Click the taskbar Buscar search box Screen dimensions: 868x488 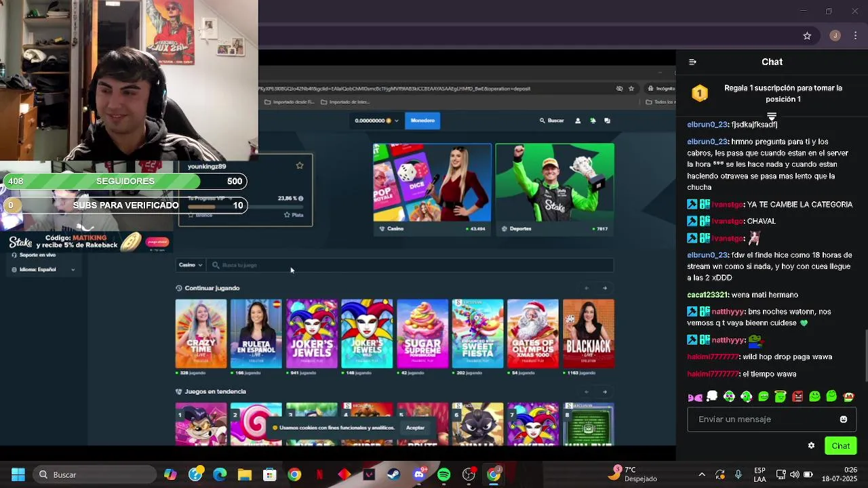pyautogui.click(x=94, y=474)
